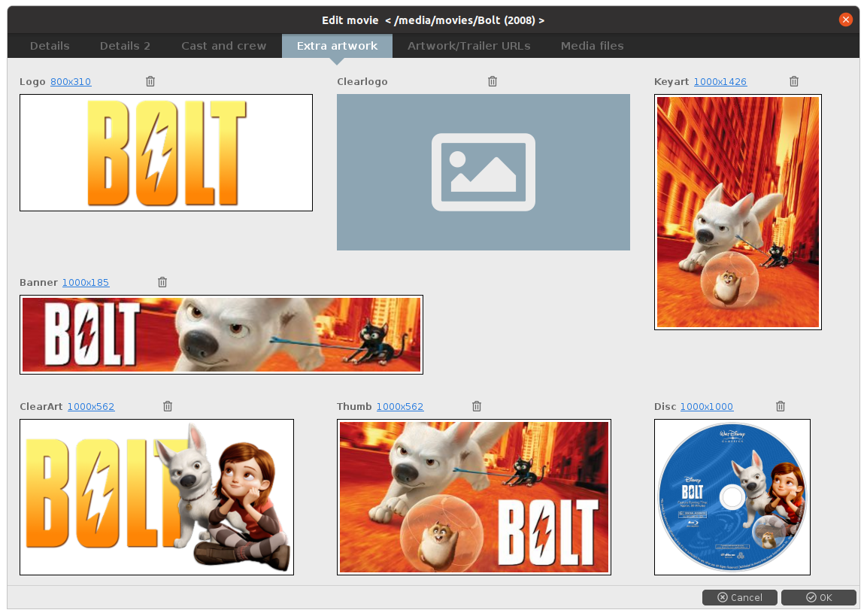Select the Bolt Banner image thumbnail
The width and height of the screenshot is (867, 616).
pyautogui.click(x=221, y=335)
